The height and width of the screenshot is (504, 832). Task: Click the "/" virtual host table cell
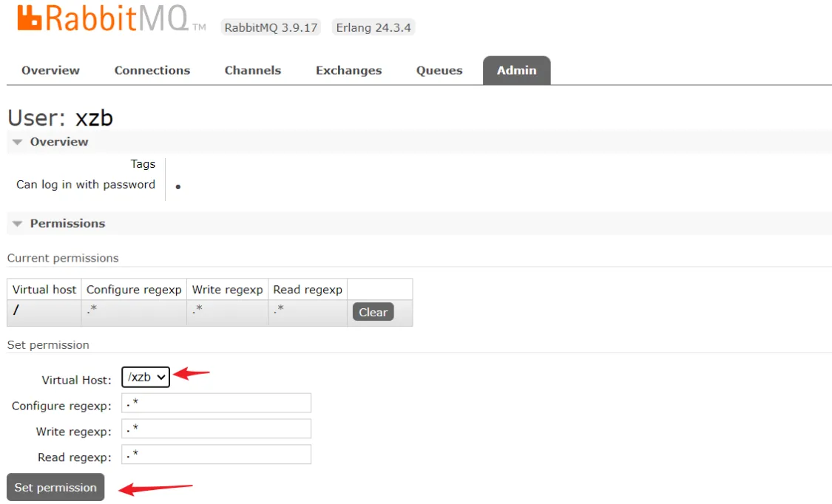tap(44, 312)
